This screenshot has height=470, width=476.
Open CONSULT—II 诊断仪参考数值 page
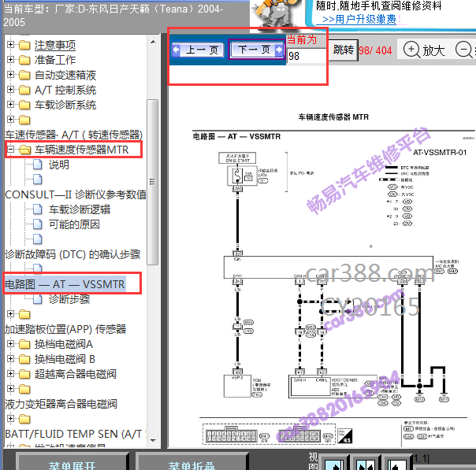click(x=76, y=194)
